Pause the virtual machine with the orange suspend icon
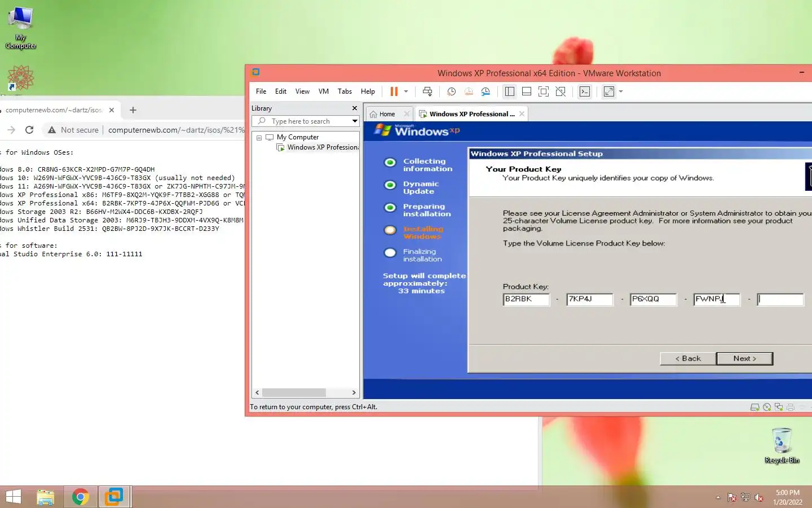This screenshot has height=508, width=812. coord(394,91)
